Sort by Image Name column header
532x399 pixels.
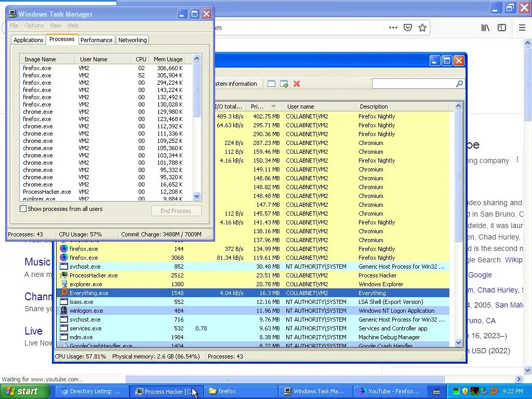coord(47,59)
